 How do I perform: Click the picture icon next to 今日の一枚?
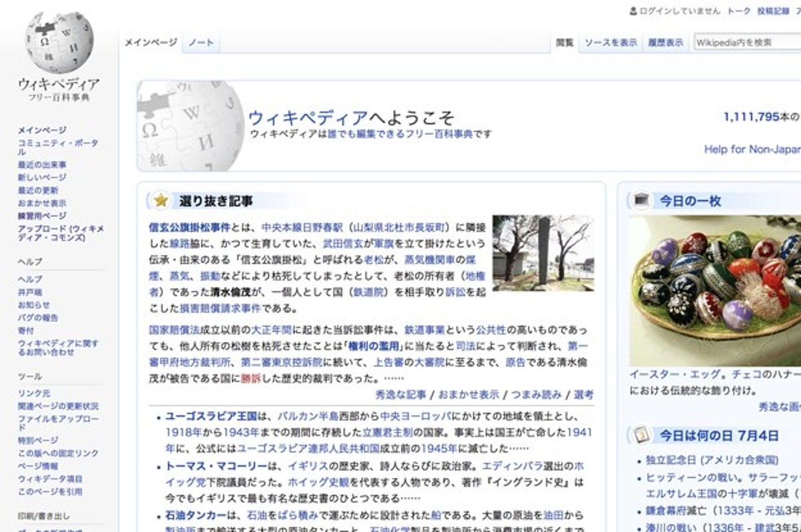tap(642, 198)
